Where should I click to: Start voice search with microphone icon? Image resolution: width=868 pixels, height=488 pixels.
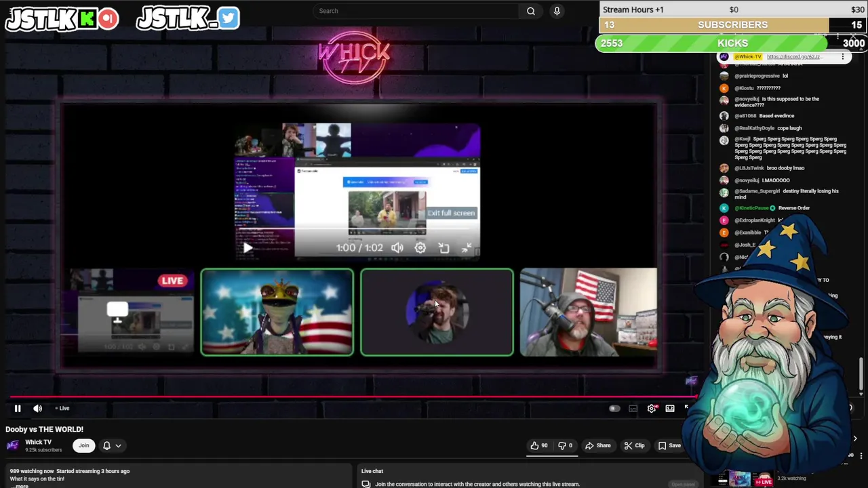pos(557,11)
